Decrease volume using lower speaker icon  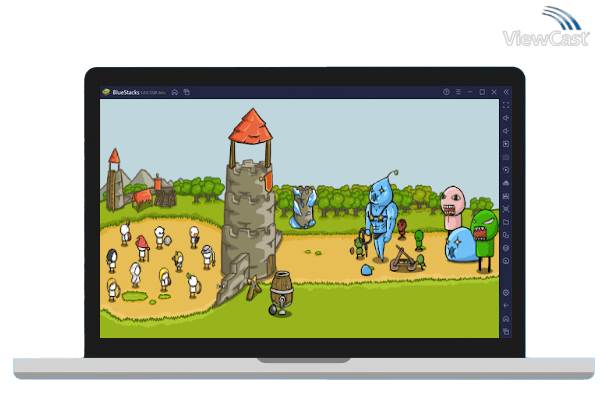point(506,131)
